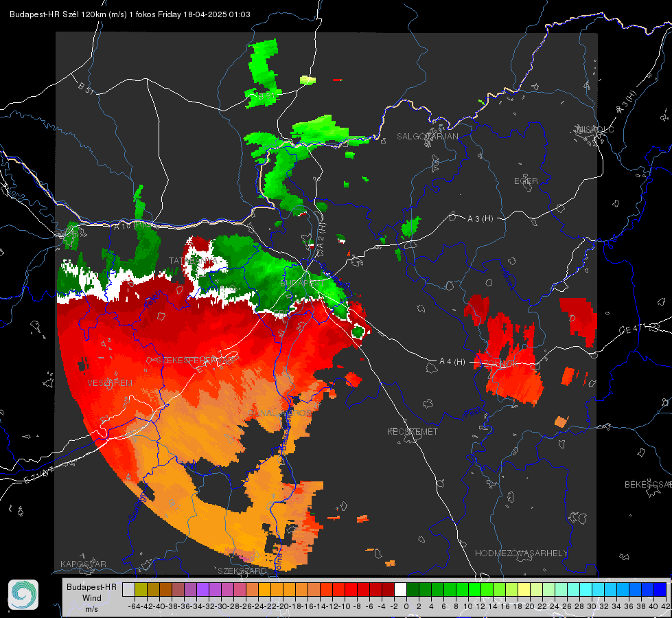Select the bright green 10 to 12 swatch
This screenshot has width=672, height=618.
474,589
